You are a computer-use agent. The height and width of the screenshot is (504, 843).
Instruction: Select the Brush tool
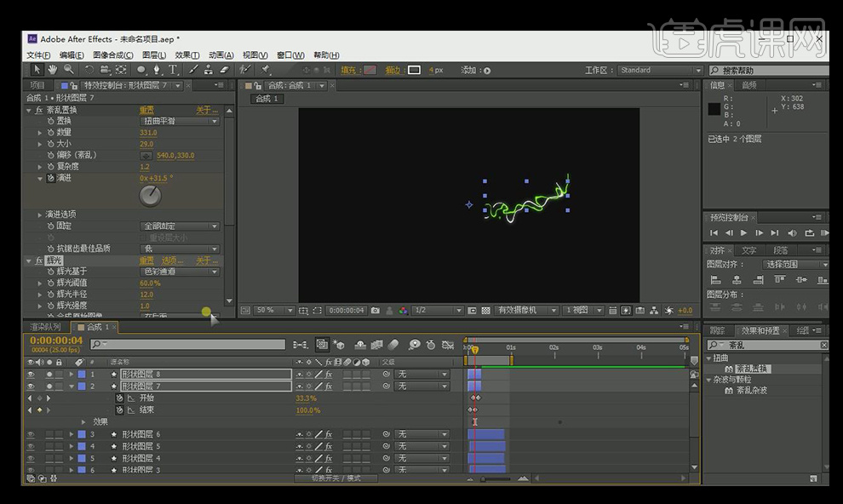(x=194, y=70)
